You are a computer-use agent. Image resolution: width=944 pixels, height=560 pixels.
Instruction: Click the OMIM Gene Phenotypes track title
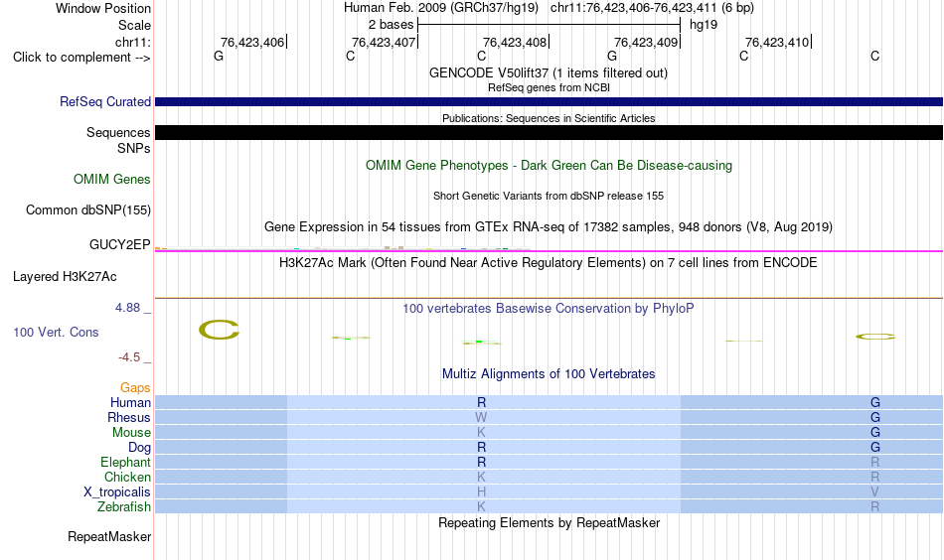pyautogui.click(x=549, y=166)
